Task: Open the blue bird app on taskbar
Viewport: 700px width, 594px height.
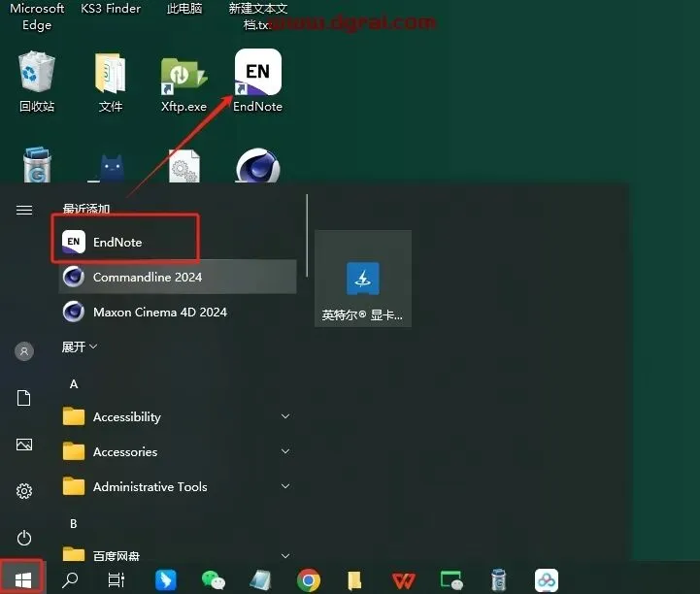Action: pyautogui.click(x=166, y=579)
